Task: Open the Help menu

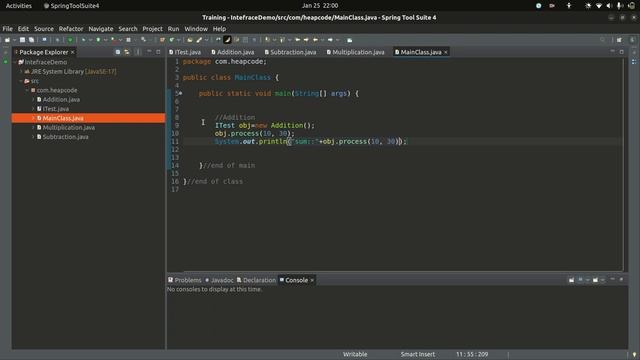Action: pyautogui.click(x=219, y=29)
